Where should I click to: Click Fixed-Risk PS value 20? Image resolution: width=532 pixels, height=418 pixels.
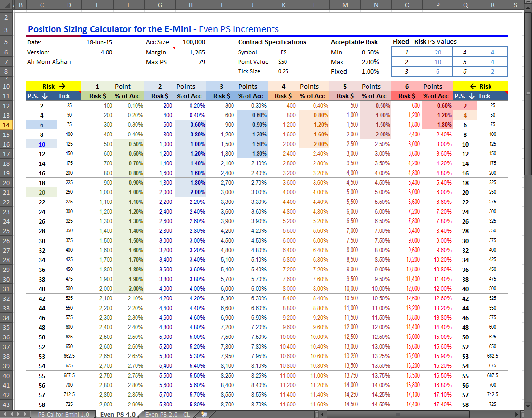(x=438, y=52)
